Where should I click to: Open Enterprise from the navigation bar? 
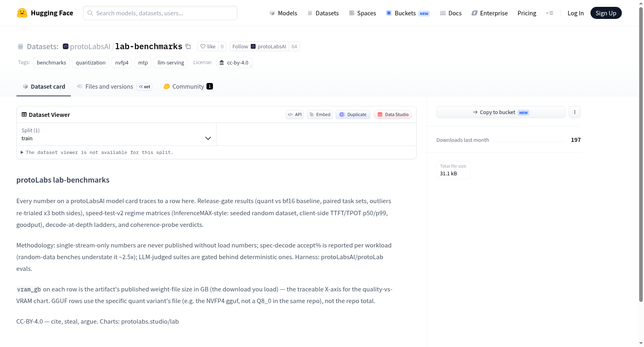click(x=489, y=13)
